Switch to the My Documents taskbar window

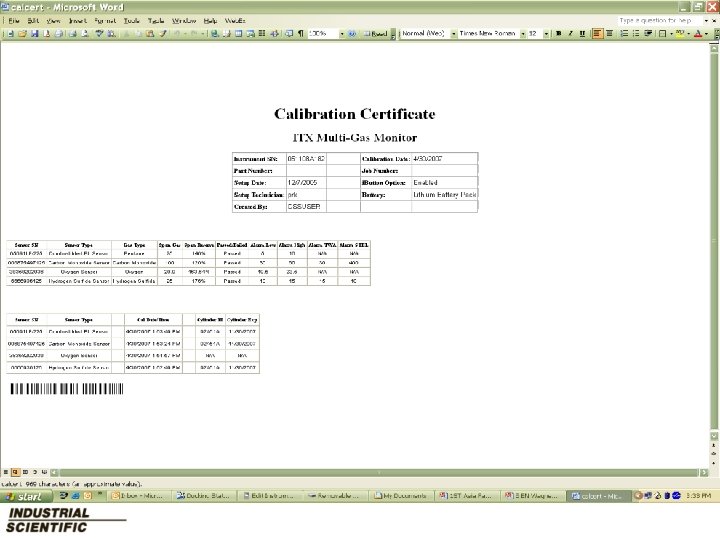(x=401, y=496)
